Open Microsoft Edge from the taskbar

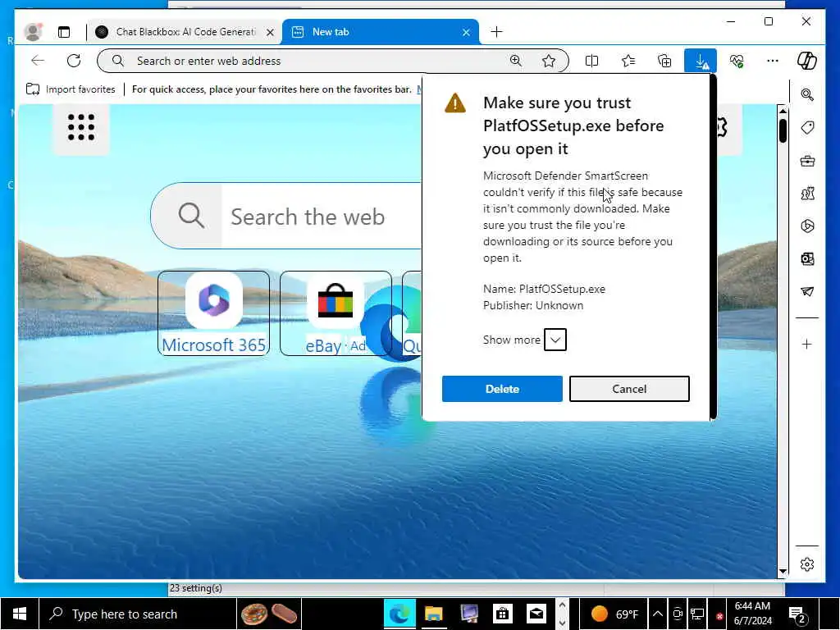[x=399, y=614]
